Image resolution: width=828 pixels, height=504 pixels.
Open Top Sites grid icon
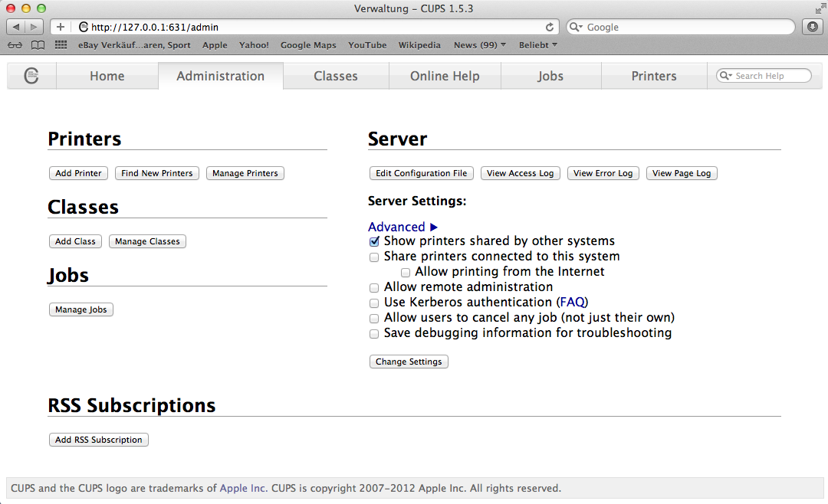[x=61, y=45]
